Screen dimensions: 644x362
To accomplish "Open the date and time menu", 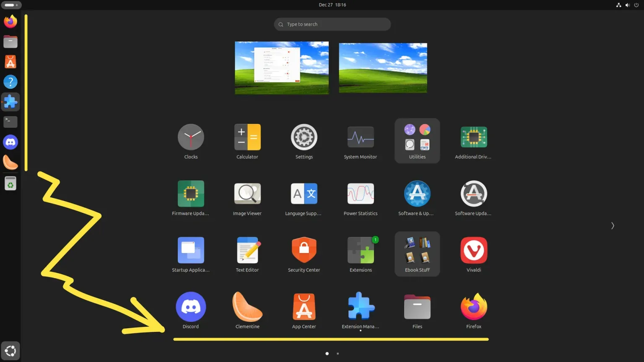I will [x=332, y=5].
